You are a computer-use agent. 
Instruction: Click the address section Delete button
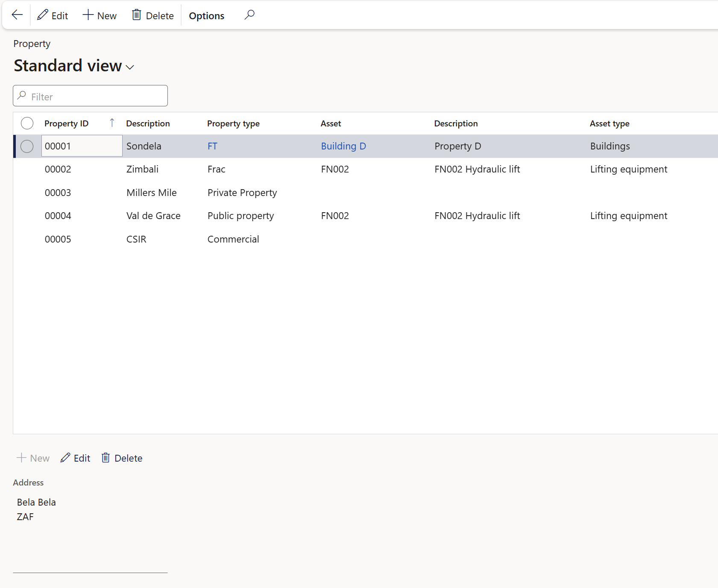(x=122, y=458)
